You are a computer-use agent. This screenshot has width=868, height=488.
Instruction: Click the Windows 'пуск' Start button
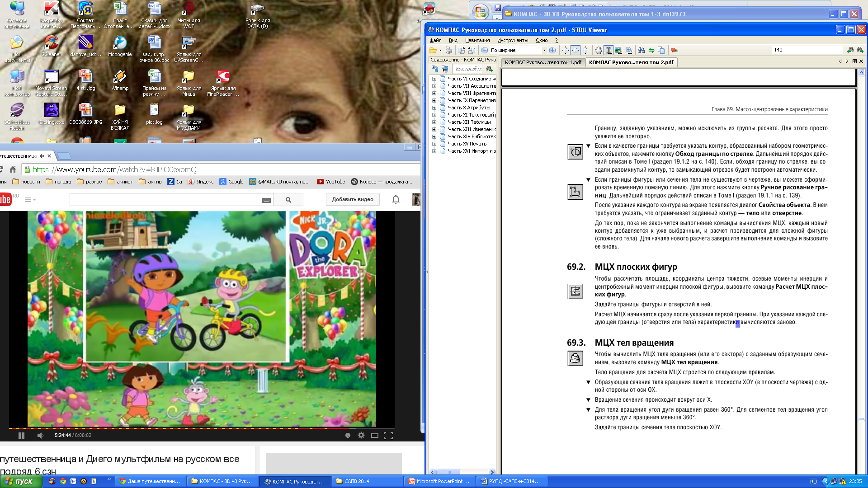click(x=21, y=481)
